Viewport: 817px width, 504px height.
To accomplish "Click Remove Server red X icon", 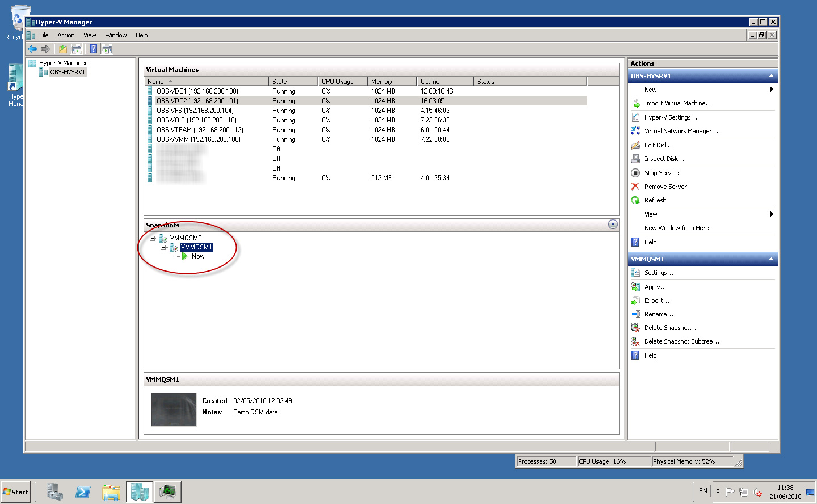I will tap(637, 186).
